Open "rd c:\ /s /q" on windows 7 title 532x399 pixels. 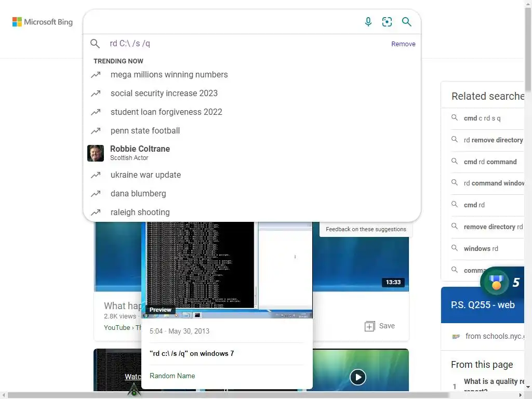(x=192, y=353)
